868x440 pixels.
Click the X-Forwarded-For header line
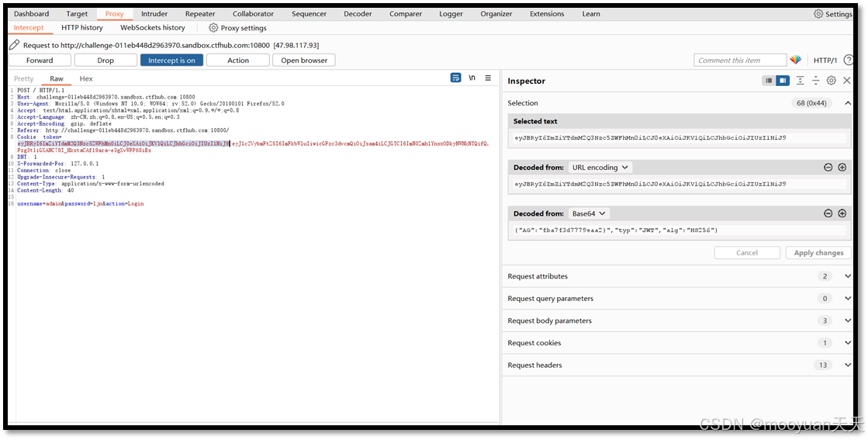click(58, 164)
